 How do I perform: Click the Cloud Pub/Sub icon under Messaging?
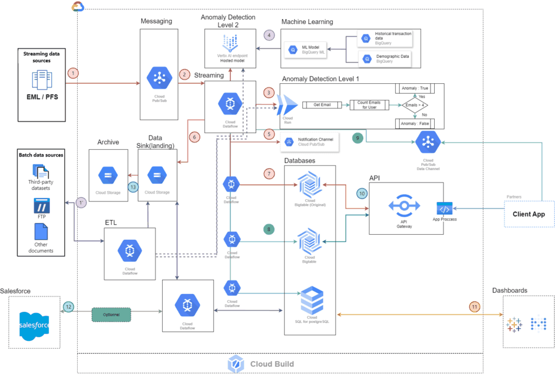(x=159, y=78)
